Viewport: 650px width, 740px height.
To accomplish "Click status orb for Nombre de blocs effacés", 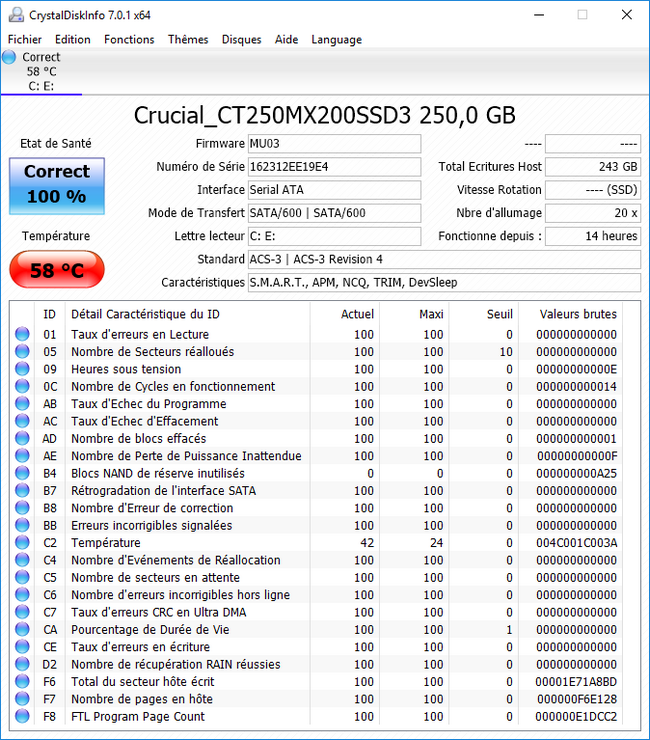I will (22, 438).
